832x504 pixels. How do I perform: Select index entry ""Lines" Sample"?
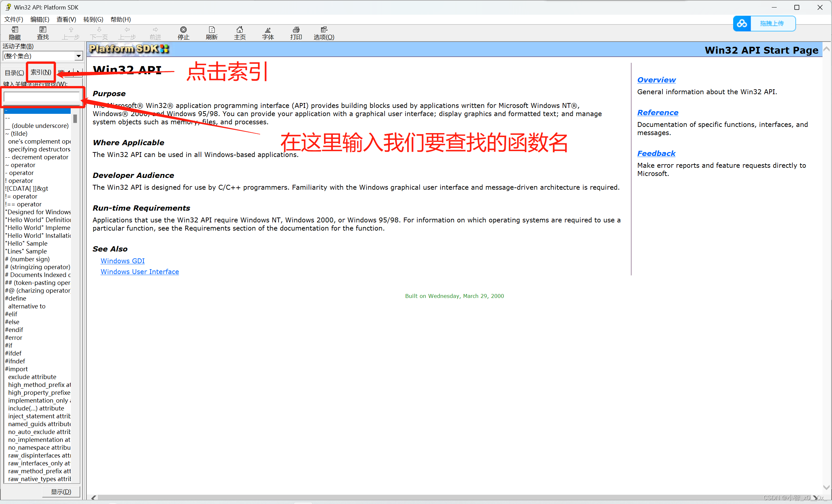26,251
